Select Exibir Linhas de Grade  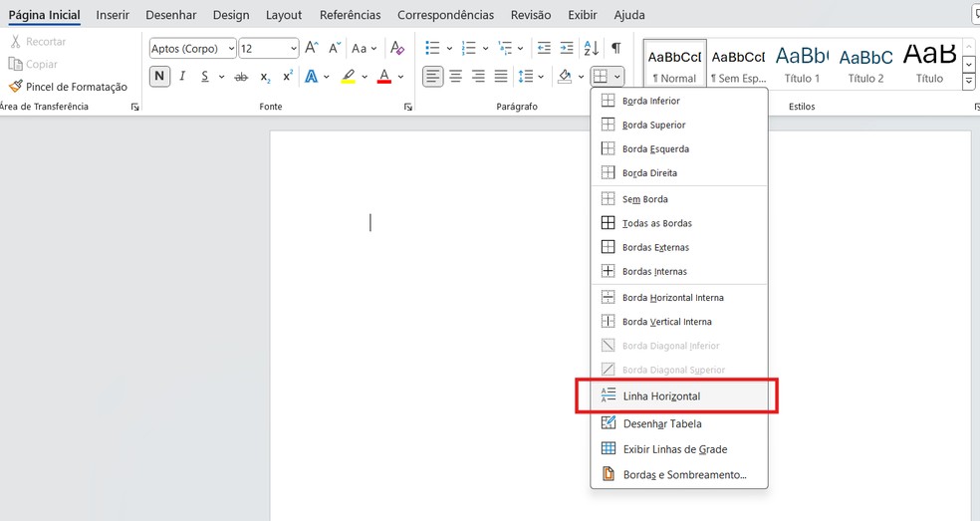pyautogui.click(x=679, y=449)
